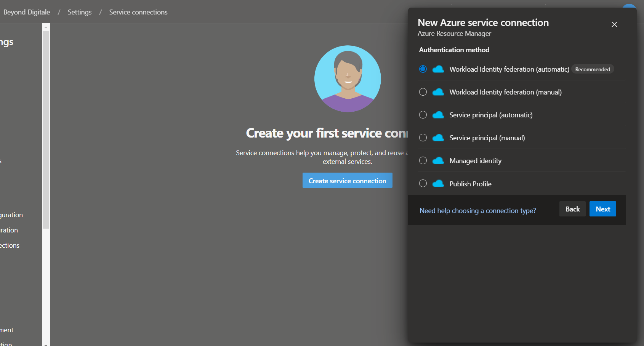Image resolution: width=644 pixels, height=346 pixels.
Task: Open Settings breadcrumb link
Action: point(80,12)
